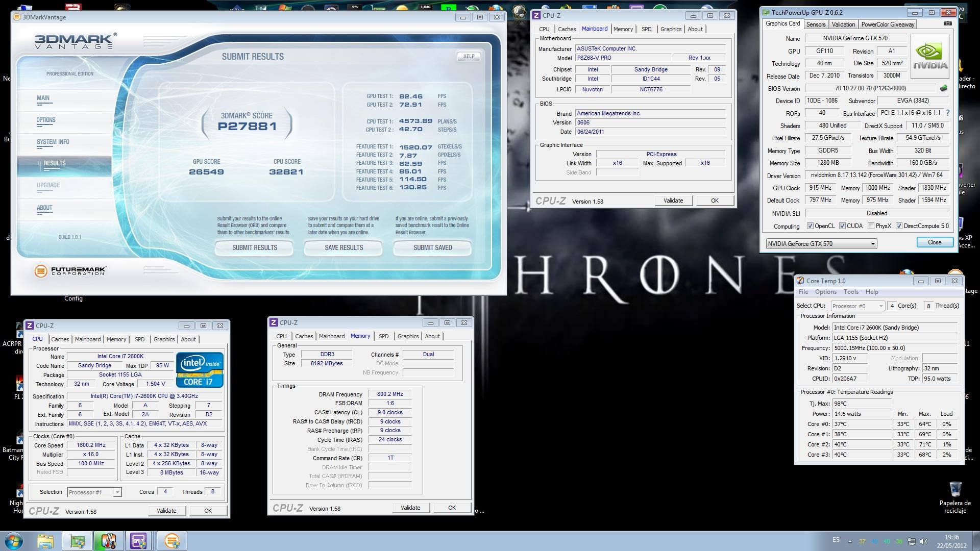This screenshot has width=980, height=551.
Task: Switch to the Sensors tab in GPU-Z
Action: tap(816, 24)
